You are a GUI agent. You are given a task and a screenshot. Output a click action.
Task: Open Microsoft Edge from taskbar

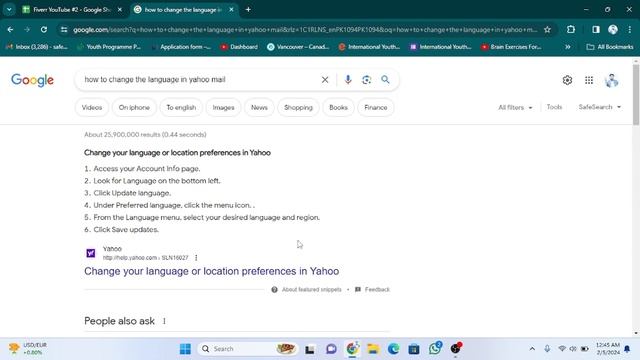click(x=393, y=349)
